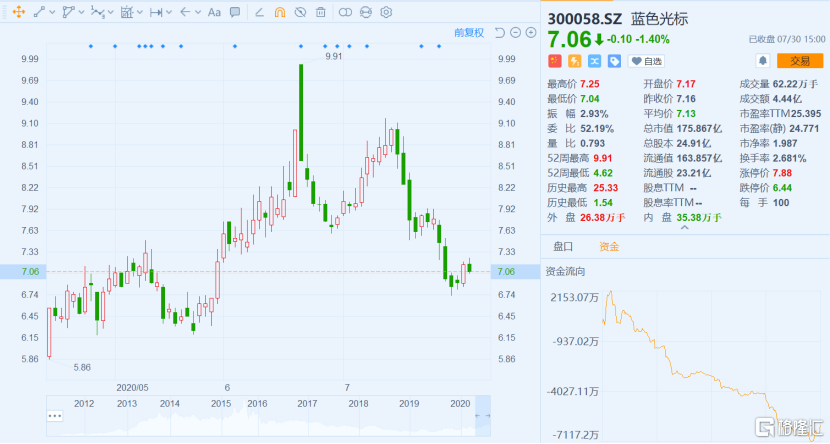Click the 52周最高 9.91 value
This screenshot has width=830, height=444.
pyautogui.click(x=602, y=158)
